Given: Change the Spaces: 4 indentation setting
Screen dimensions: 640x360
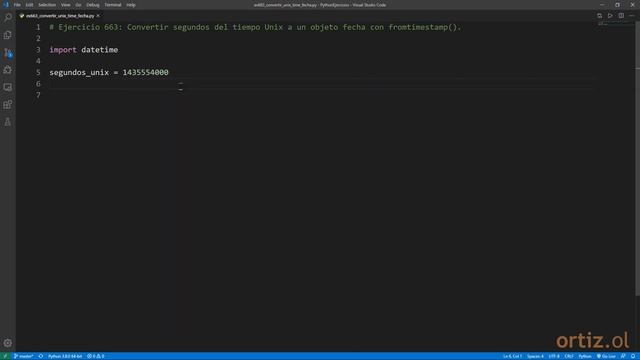Looking at the screenshot, I should 535,356.
